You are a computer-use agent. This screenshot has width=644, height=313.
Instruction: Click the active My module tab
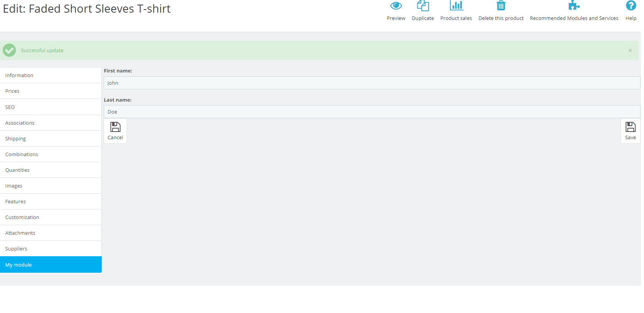point(51,265)
